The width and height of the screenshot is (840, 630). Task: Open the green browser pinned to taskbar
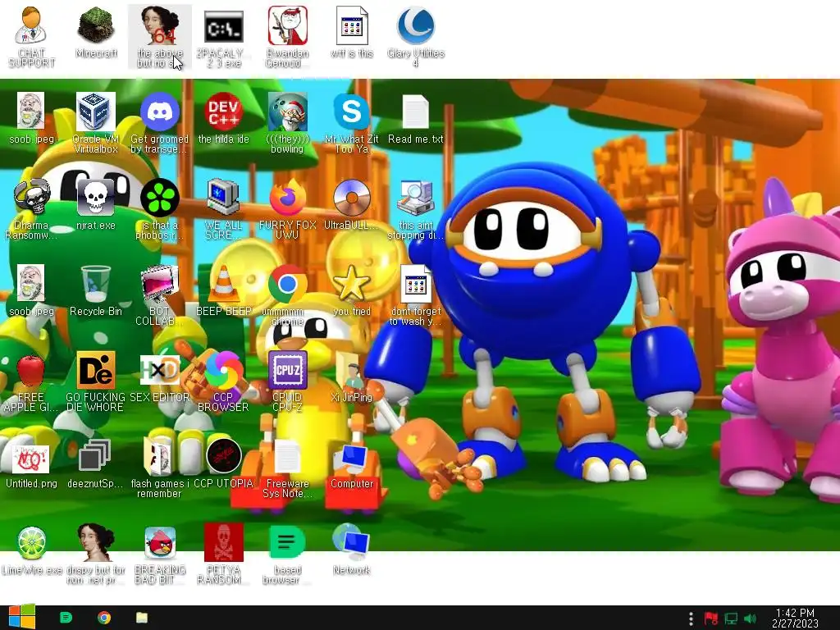[66, 618]
